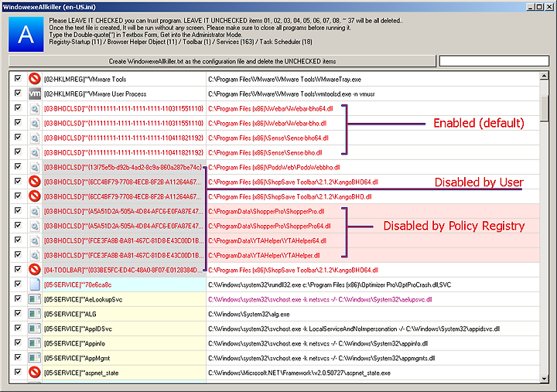
Task: Click the path ending in appinfo.dll
Action: [x=318, y=344]
